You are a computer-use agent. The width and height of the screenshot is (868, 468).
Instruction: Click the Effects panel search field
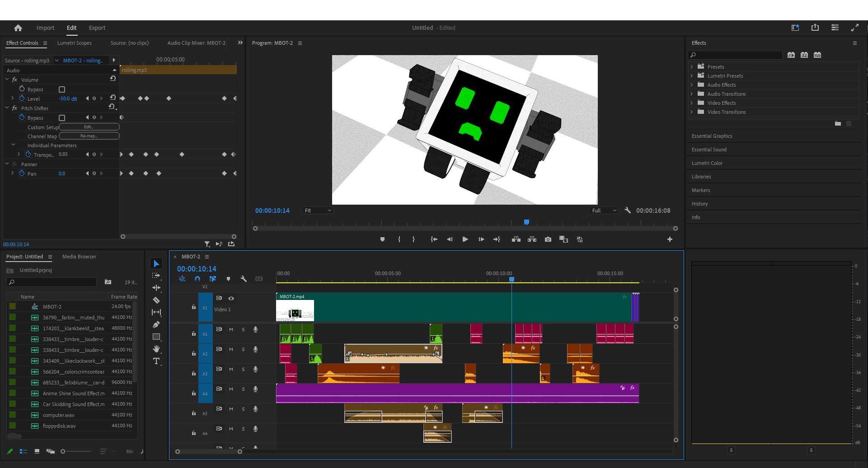pos(735,55)
